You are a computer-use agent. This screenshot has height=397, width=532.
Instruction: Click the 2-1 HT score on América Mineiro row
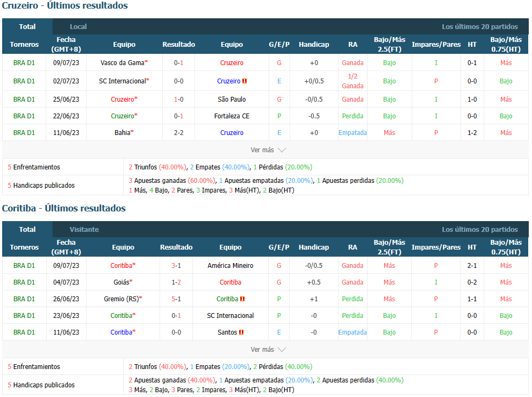click(x=472, y=266)
